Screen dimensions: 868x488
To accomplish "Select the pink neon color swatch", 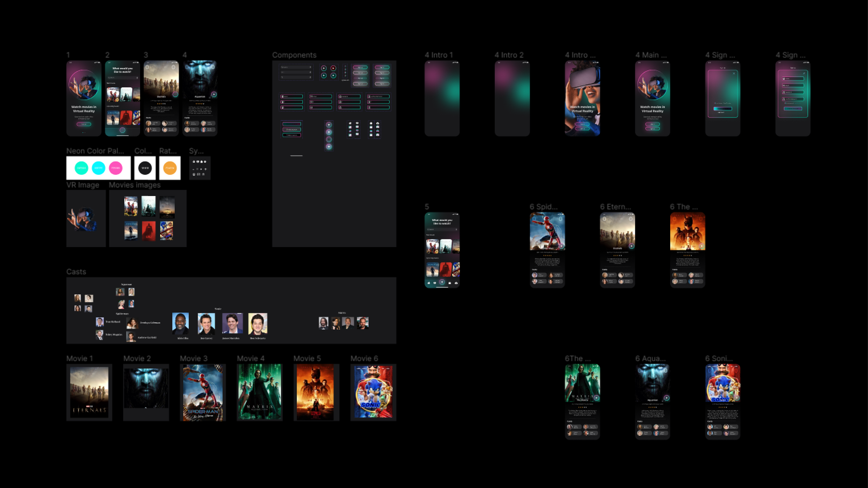I will [116, 168].
